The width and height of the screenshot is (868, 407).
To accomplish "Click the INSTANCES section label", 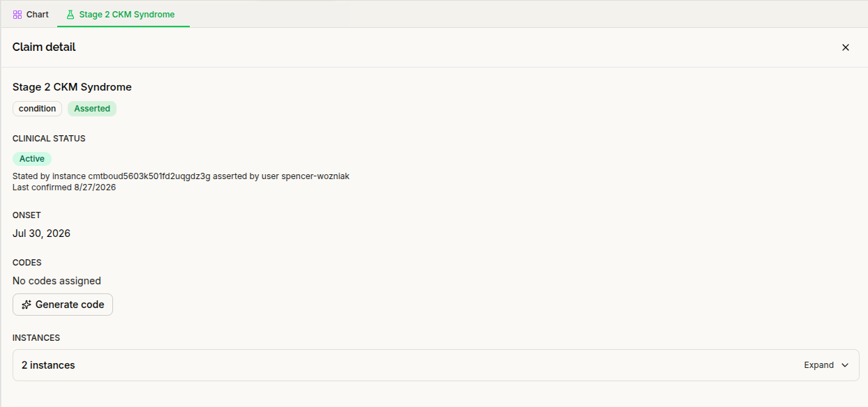I will (36, 338).
